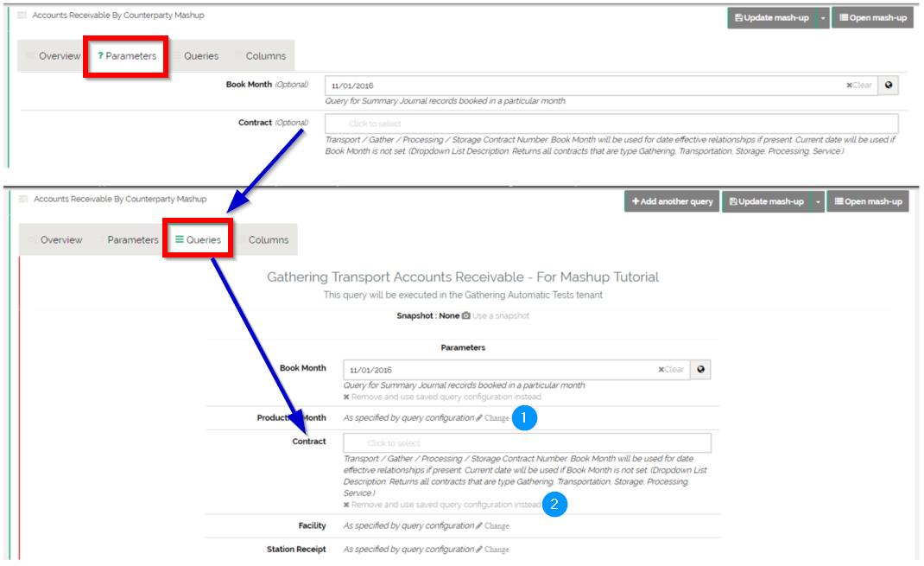
Task: Click the hamburger icon beside the upper mashup title
Action: coord(22,16)
